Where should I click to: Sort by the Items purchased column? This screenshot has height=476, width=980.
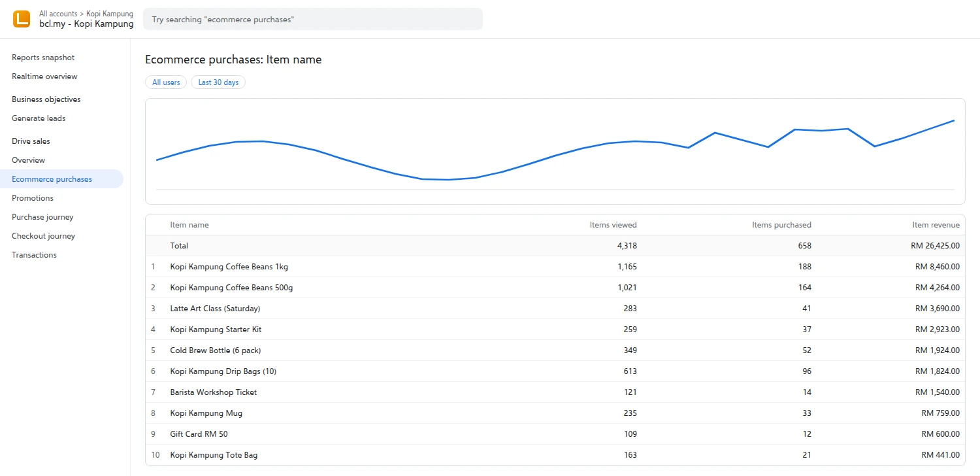781,225
